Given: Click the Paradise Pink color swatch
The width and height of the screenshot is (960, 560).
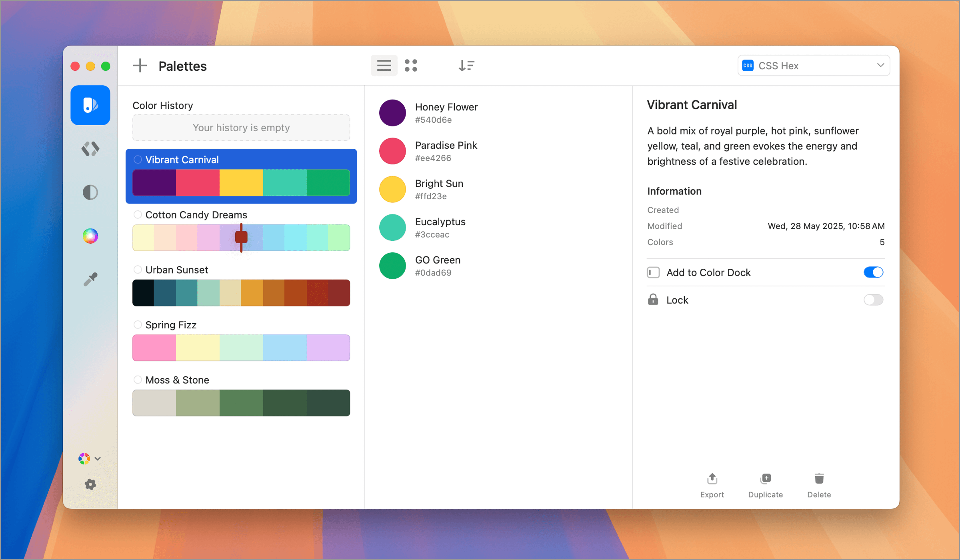Looking at the screenshot, I should coord(392,151).
